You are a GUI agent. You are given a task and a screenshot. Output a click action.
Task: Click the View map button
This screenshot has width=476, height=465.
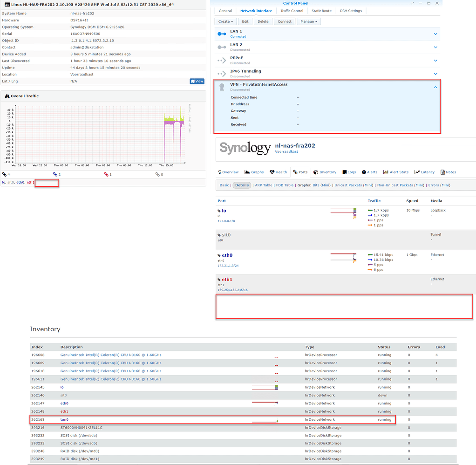[x=197, y=81]
